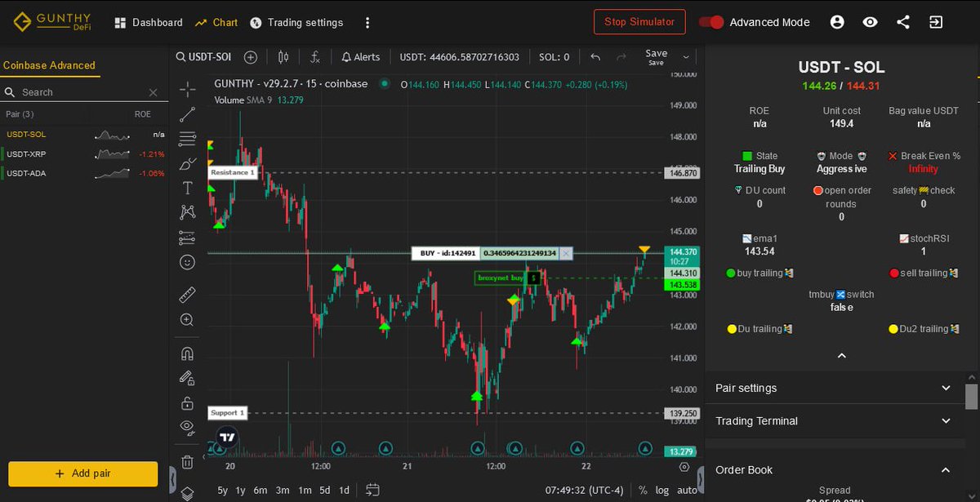Hide all drawings with eye icon

click(x=187, y=427)
